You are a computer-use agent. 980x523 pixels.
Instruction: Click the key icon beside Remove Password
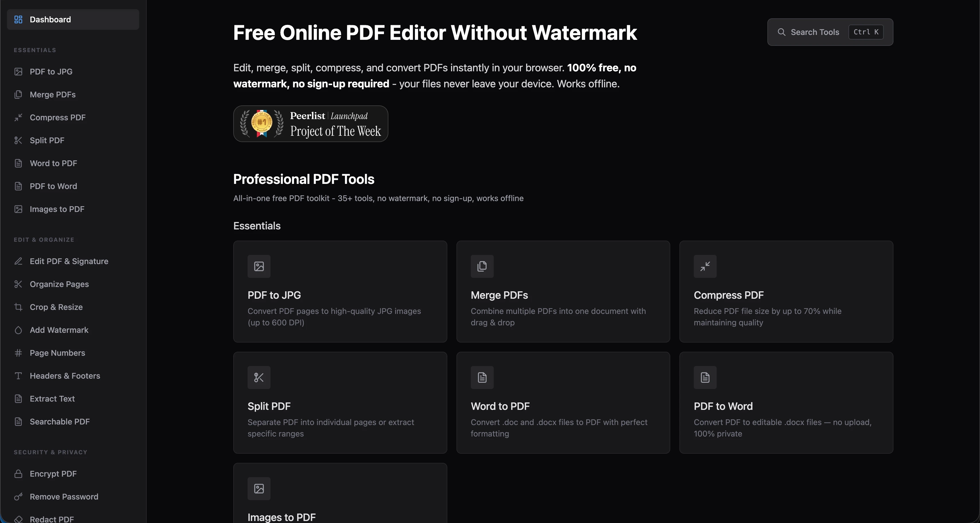point(18,496)
